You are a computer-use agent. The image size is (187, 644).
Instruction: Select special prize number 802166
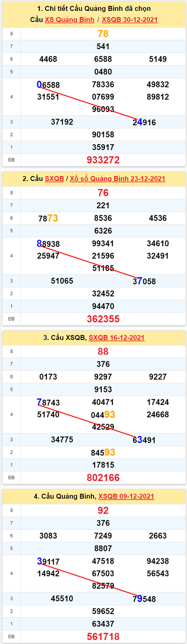pyautogui.click(x=103, y=478)
